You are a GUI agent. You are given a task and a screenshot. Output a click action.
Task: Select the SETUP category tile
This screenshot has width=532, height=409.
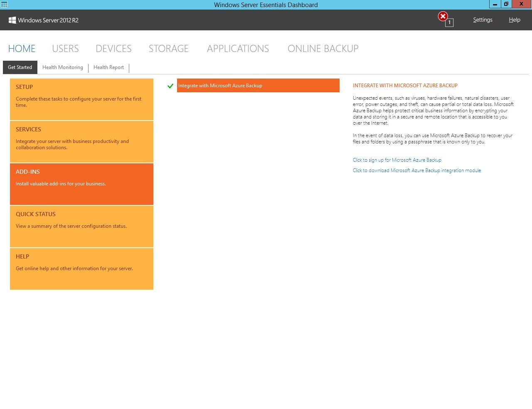point(81,99)
